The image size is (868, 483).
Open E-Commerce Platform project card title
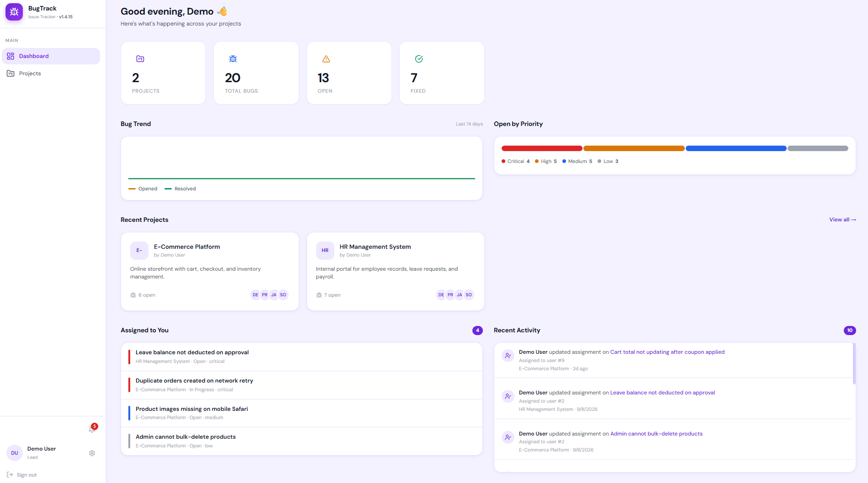[187, 247]
